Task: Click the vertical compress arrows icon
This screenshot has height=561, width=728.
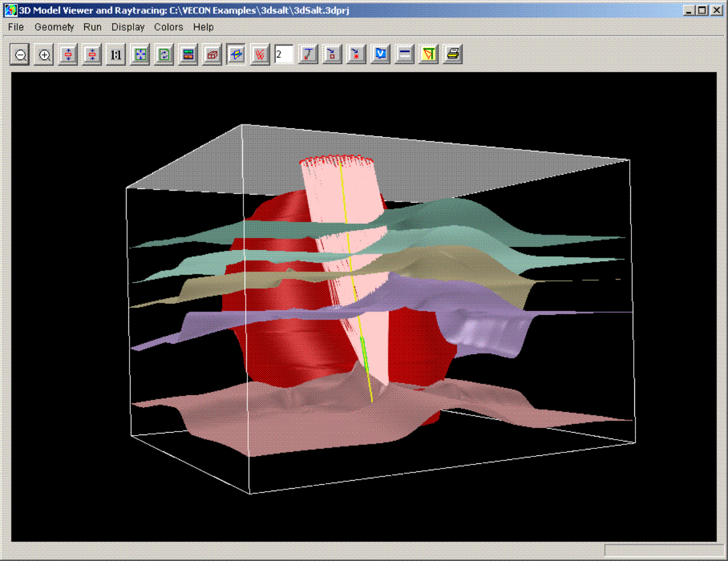Action: tap(92, 55)
